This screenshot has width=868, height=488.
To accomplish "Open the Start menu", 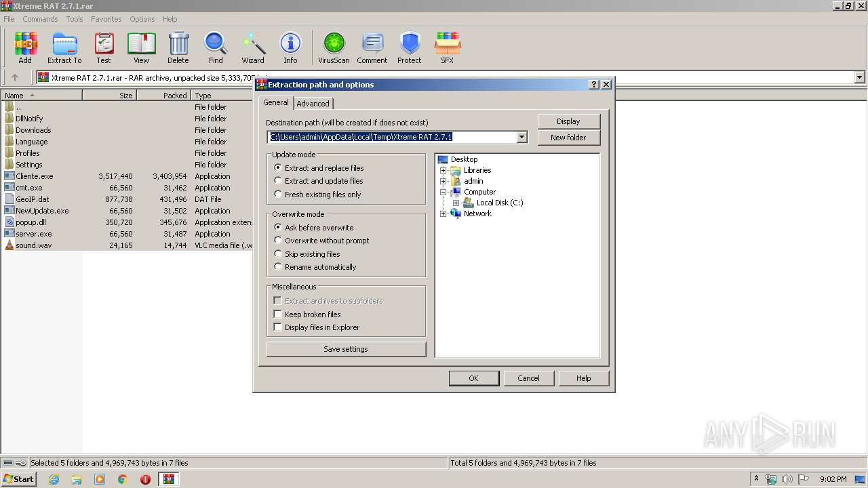I will pyautogui.click(x=19, y=479).
